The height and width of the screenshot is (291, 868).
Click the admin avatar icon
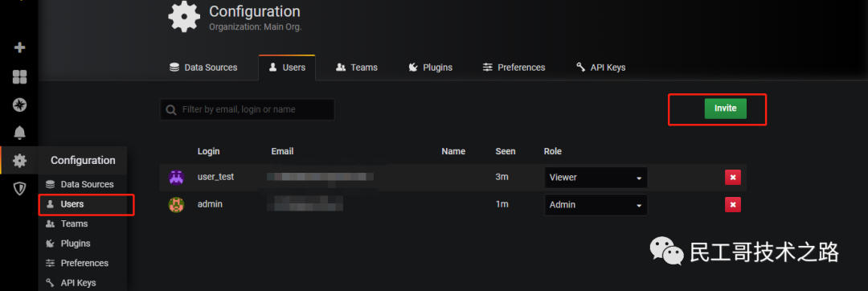pos(176,205)
